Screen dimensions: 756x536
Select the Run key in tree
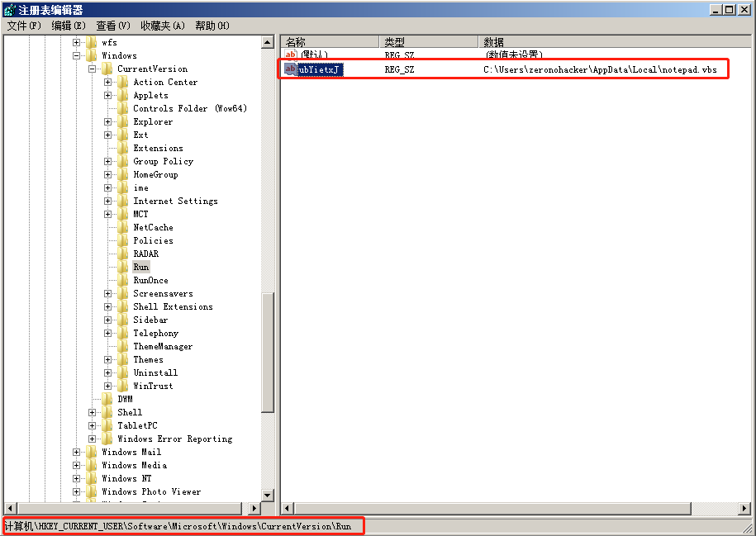coord(141,267)
